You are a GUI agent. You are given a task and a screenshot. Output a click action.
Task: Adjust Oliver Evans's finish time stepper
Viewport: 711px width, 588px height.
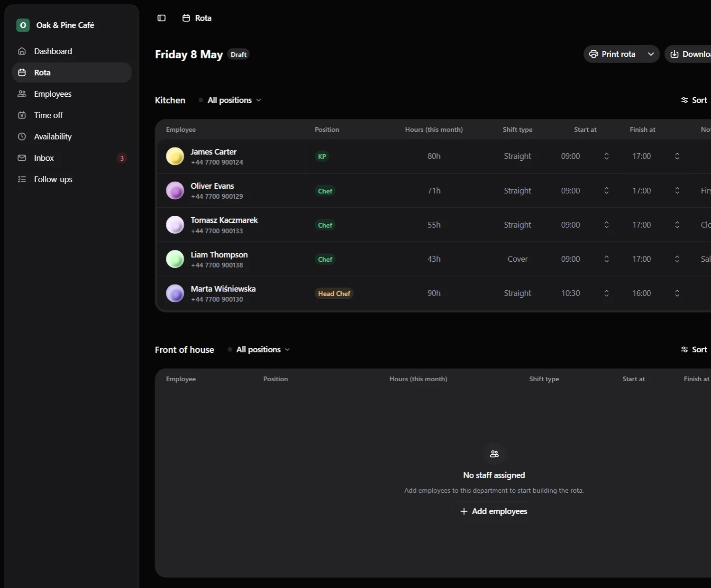[x=677, y=191]
